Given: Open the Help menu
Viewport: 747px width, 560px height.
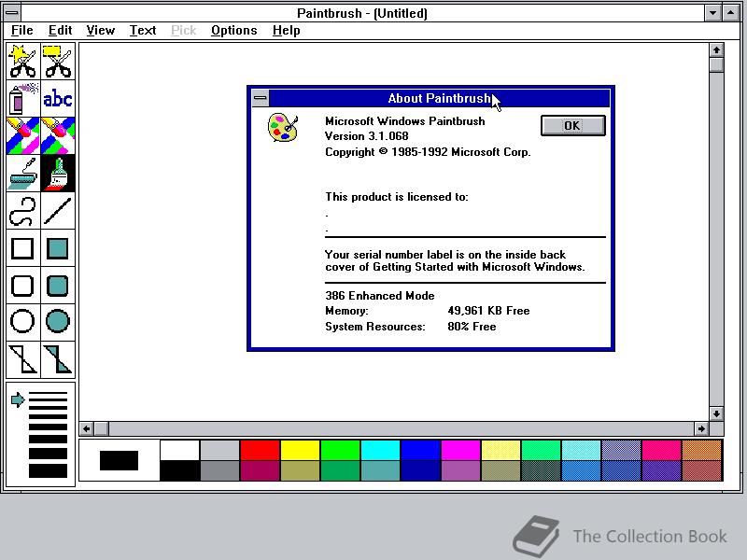Looking at the screenshot, I should coord(287,31).
